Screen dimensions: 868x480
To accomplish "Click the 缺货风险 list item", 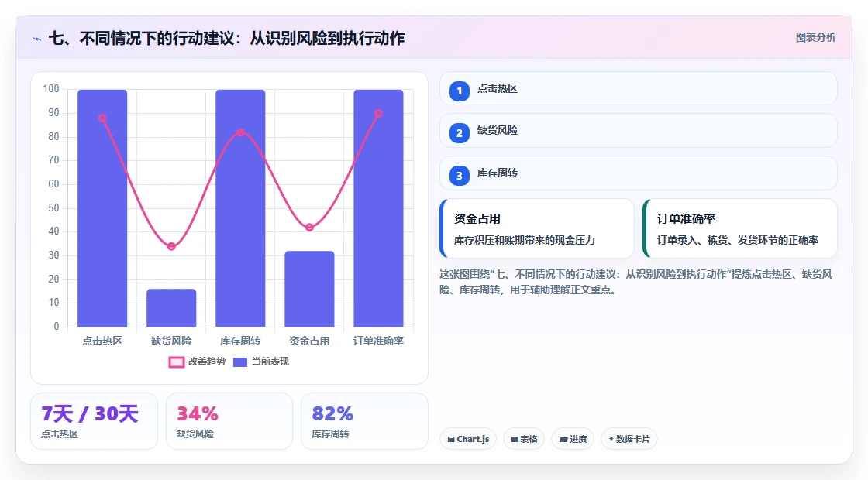I will (x=638, y=131).
